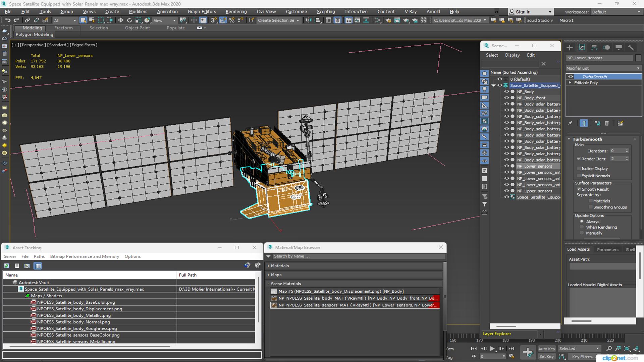644x362 pixels.
Task: Click the Undo arrow icon
Action: [x=7, y=20]
